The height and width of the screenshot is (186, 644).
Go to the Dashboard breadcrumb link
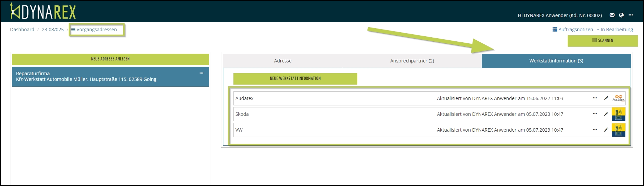pos(22,30)
